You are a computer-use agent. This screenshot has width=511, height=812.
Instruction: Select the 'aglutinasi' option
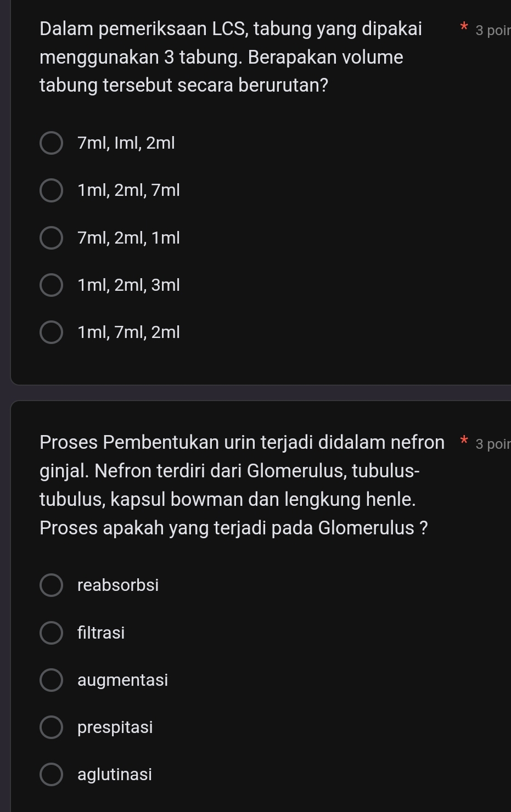coord(51,775)
